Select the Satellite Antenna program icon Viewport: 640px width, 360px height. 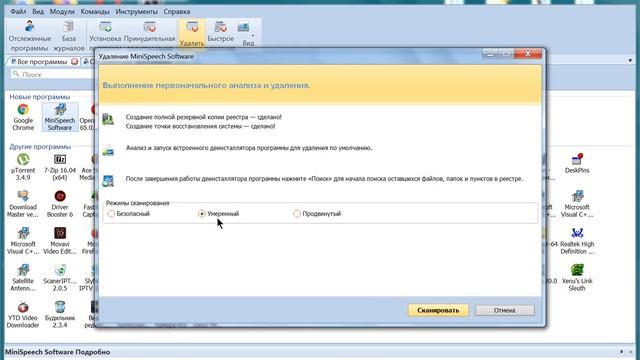point(23,278)
